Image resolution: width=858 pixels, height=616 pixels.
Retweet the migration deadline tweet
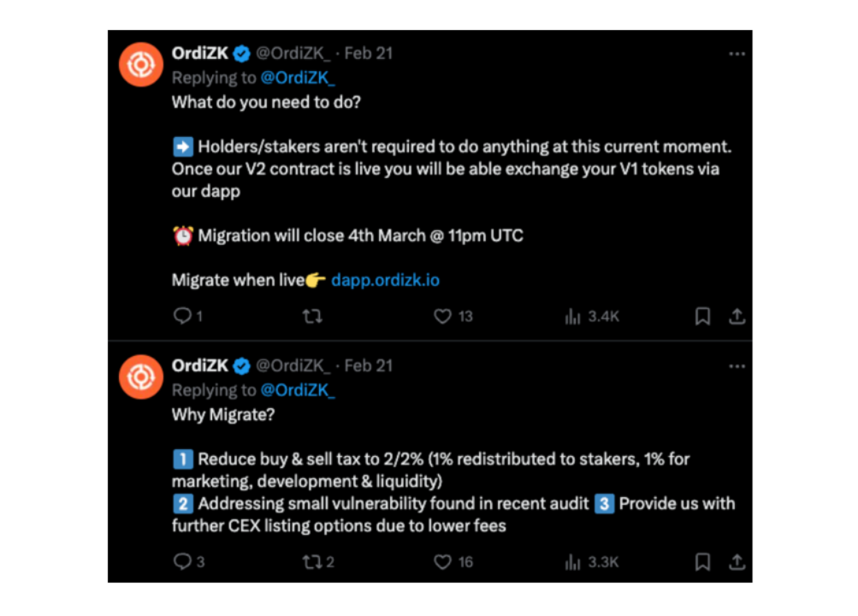click(312, 317)
